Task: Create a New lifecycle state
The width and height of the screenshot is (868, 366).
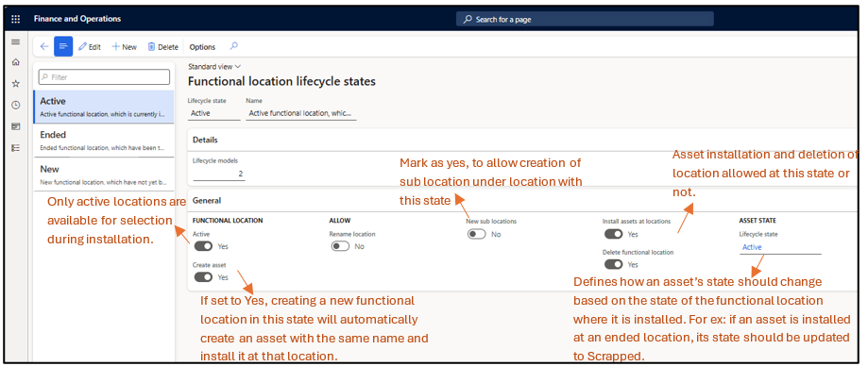Action: (124, 47)
